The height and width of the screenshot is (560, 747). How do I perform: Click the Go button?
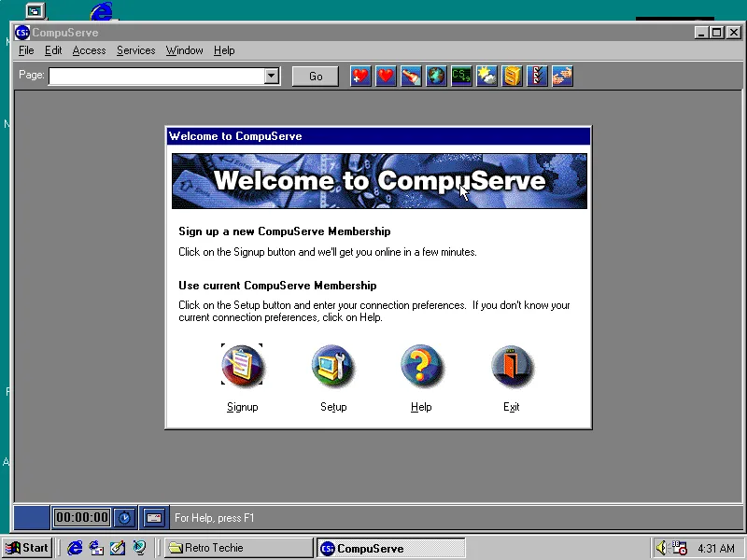316,77
